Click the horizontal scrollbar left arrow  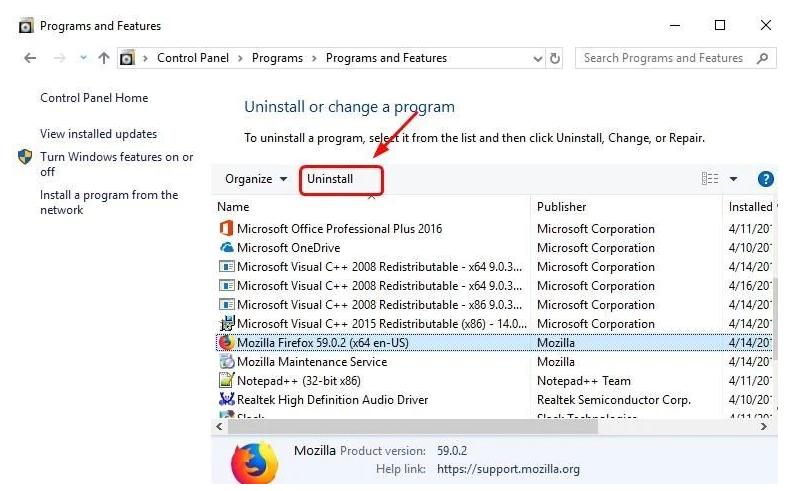pos(219,427)
